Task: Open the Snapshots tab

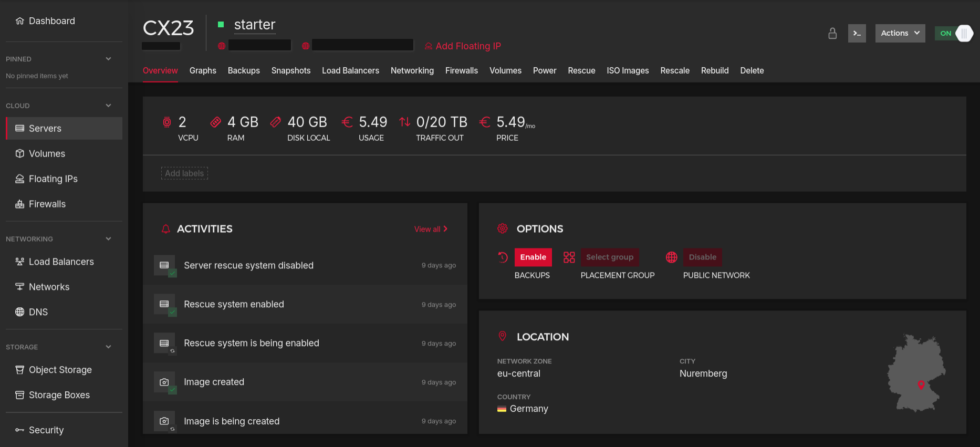Action: (x=291, y=70)
